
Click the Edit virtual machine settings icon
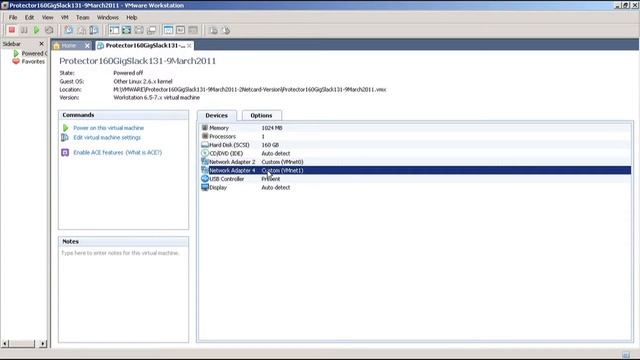pos(65,138)
